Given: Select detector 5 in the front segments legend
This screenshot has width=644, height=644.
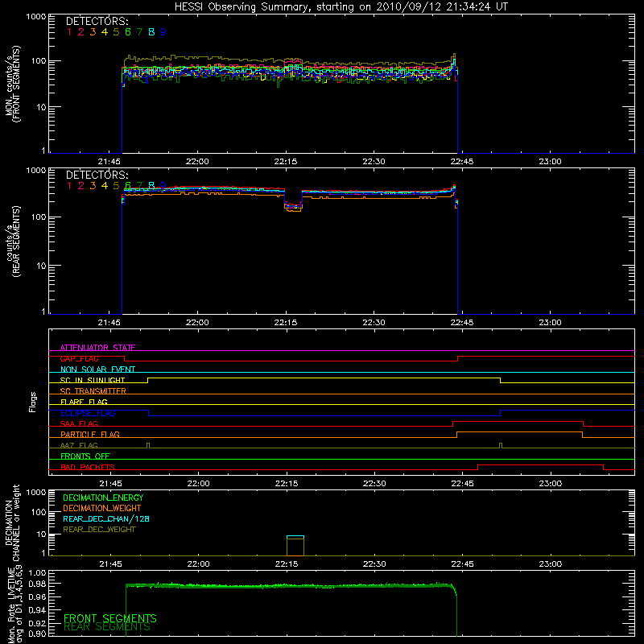Looking at the screenshot, I should click(116, 32).
